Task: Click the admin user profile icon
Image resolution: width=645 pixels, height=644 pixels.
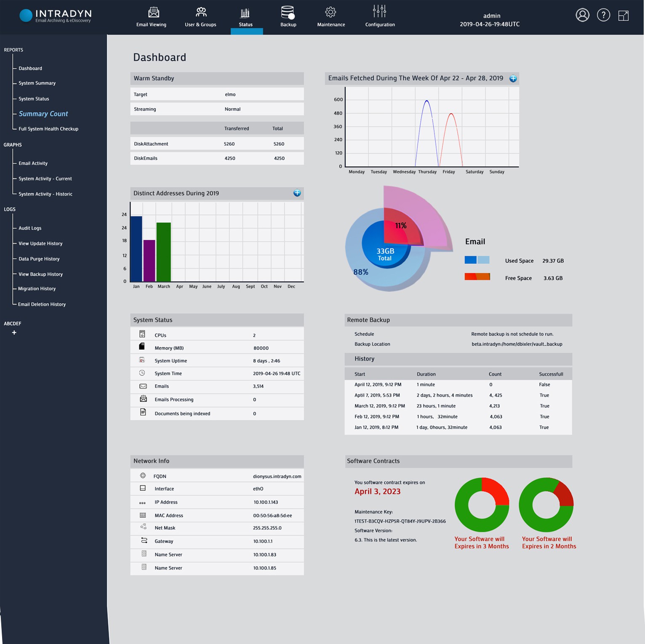Action: click(x=582, y=16)
